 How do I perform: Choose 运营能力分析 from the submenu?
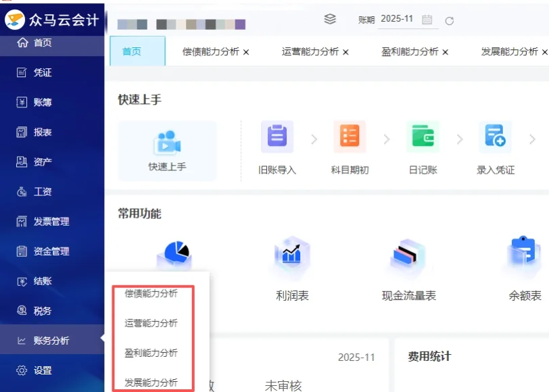[x=151, y=323]
